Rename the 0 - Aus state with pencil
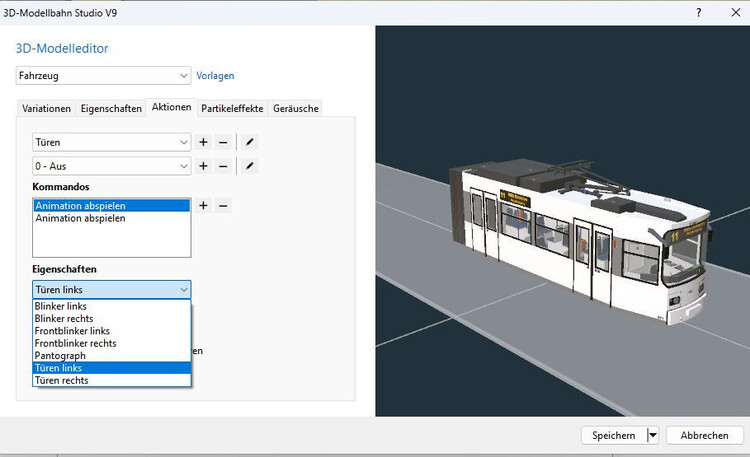 tap(250, 166)
